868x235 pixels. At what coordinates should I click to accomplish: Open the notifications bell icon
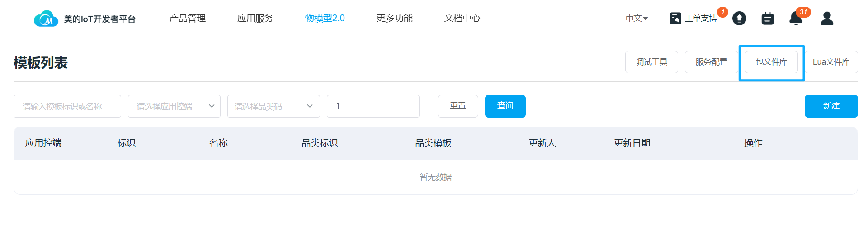point(796,19)
